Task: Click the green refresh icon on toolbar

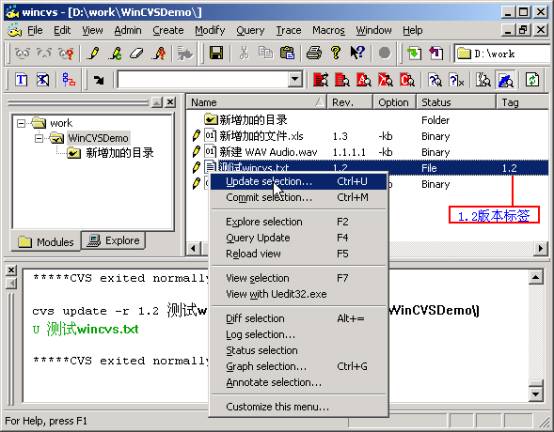Action: (532, 80)
